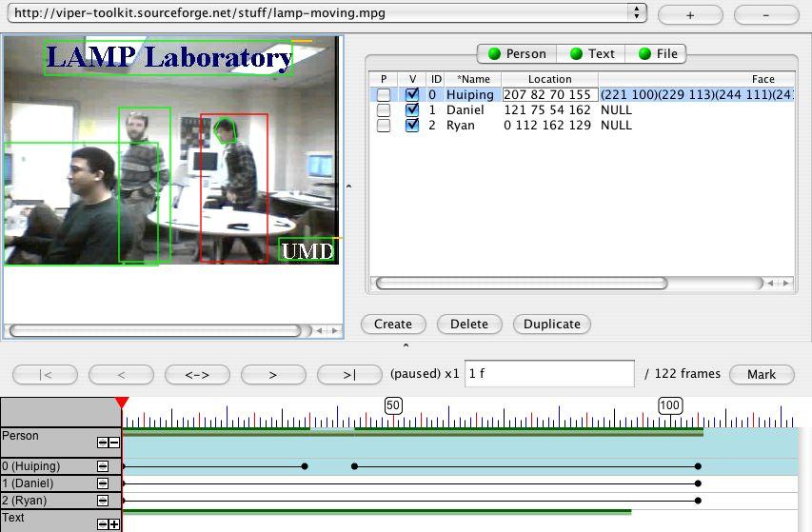Click the Duplicate button

pos(552,324)
